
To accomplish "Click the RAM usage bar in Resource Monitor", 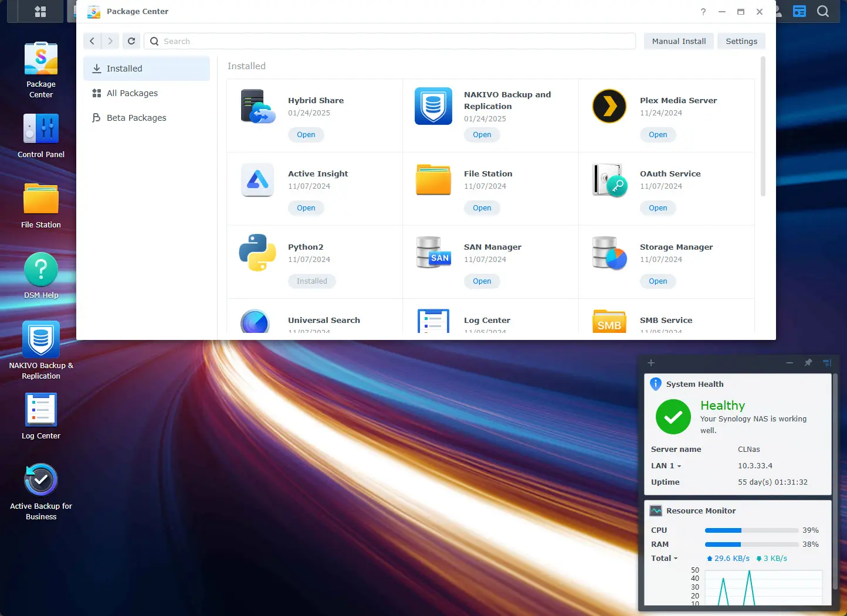I will pos(751,544).
